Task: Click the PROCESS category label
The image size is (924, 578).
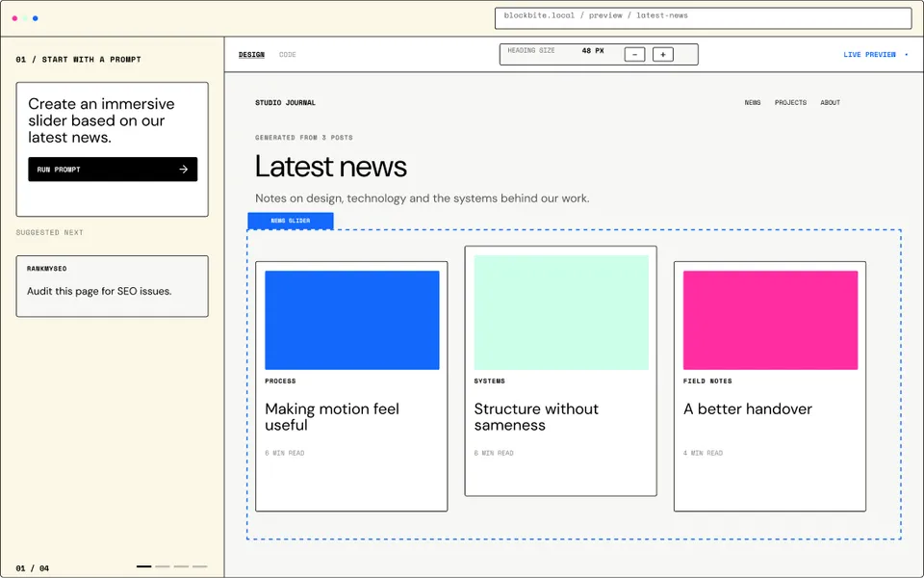Action: tap(280, 381)
